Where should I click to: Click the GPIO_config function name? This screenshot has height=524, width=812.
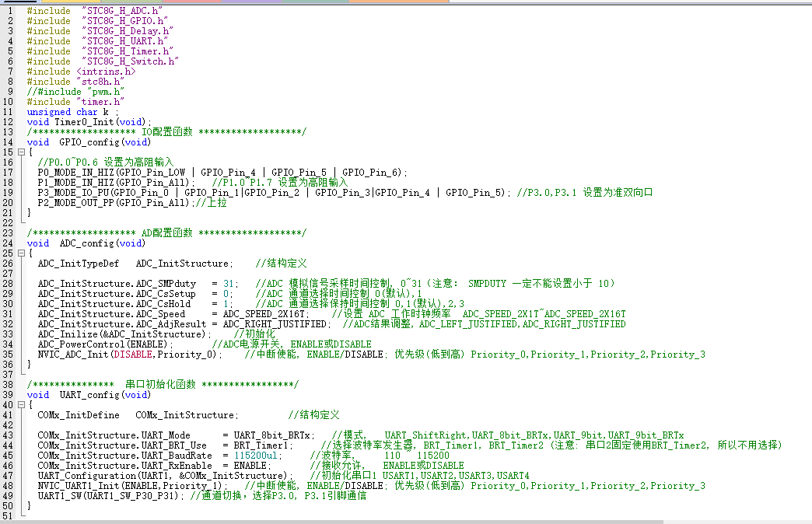click(89, 142)
